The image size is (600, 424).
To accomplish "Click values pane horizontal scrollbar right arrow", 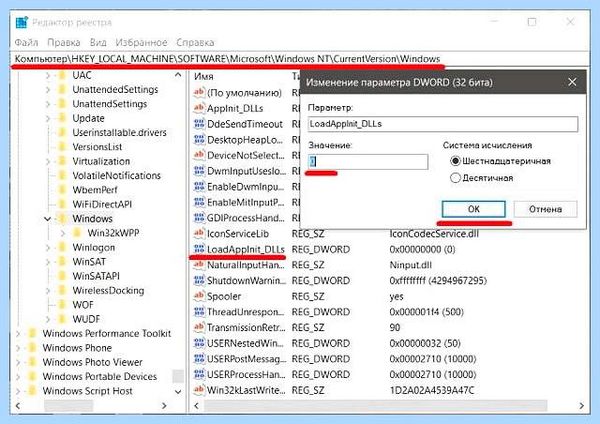I will coord(582,405).
